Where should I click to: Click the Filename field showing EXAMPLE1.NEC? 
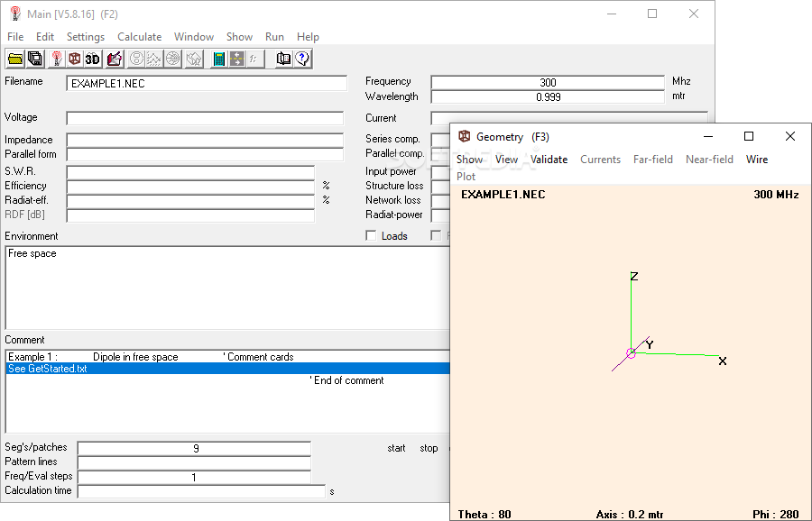point(207,83)
